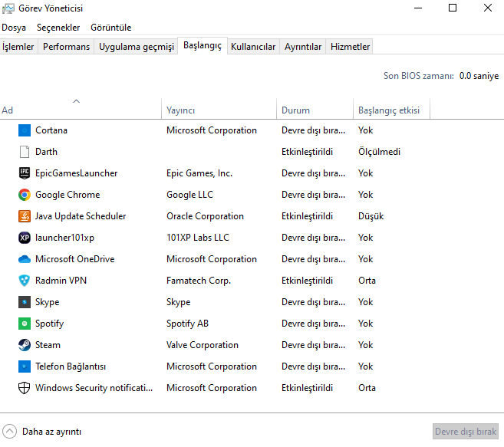Select the Windows Security shield icon
504x447 pixels.
pyautogui.click(x=25, y=388)
